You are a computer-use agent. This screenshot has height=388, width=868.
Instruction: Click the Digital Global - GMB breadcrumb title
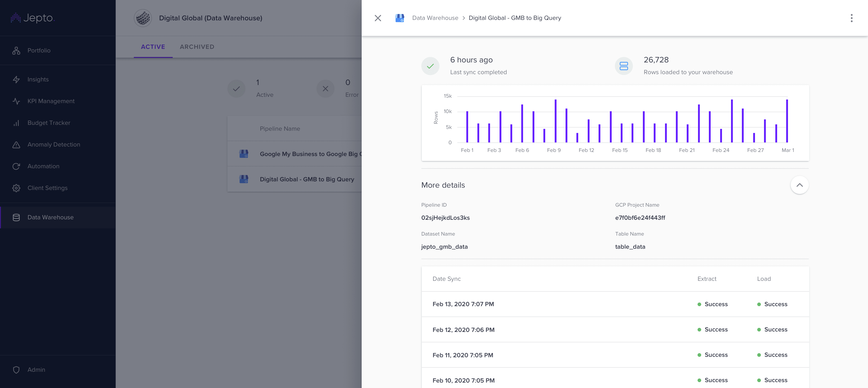[515, 18]
